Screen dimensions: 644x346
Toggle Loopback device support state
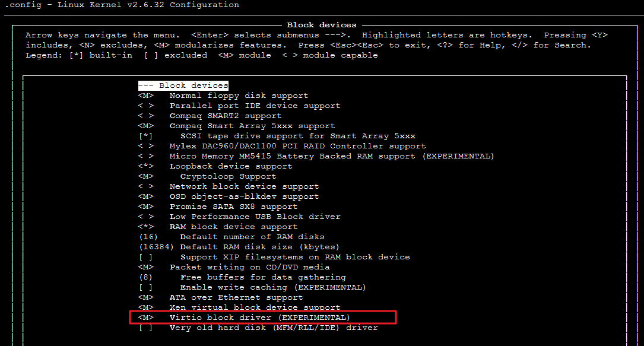pyautogui.click(x=146, y=166)
